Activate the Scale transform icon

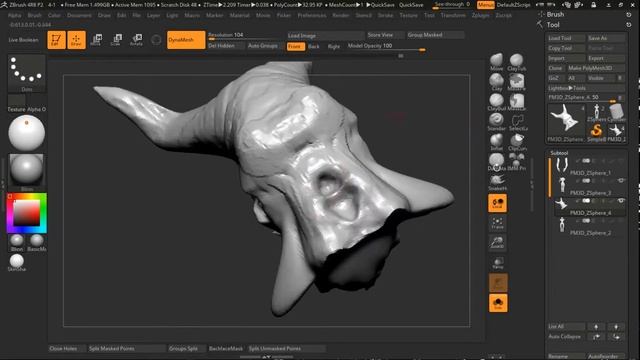(x=116, y=40)
